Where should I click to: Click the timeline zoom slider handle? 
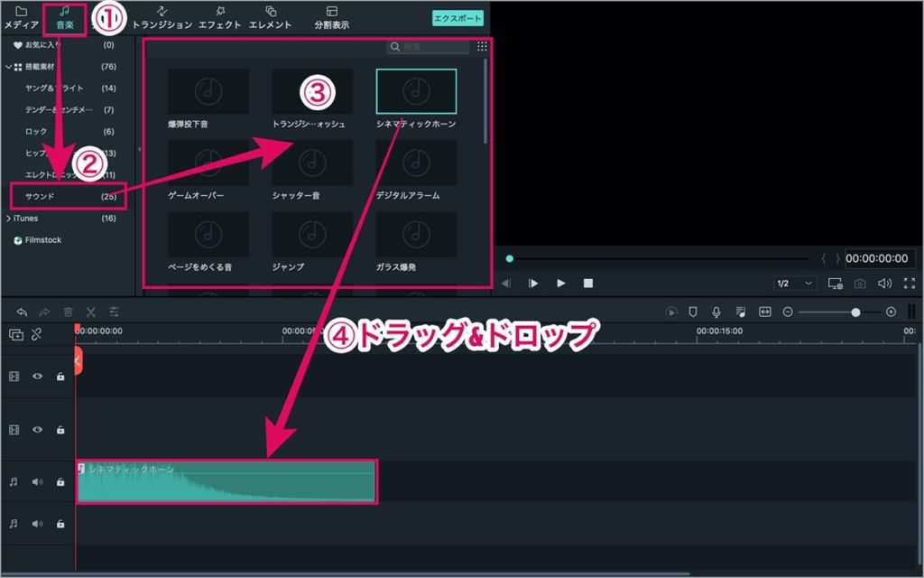[x=855, y=312]
